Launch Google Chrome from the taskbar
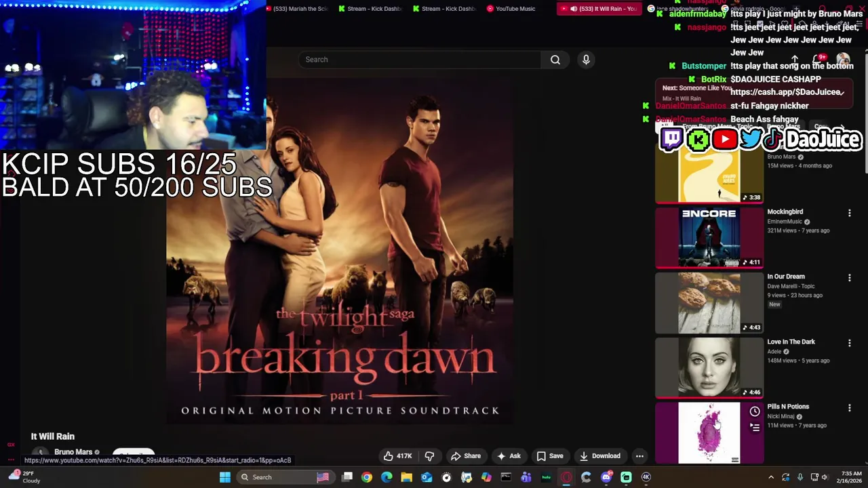 click(366, 477)
